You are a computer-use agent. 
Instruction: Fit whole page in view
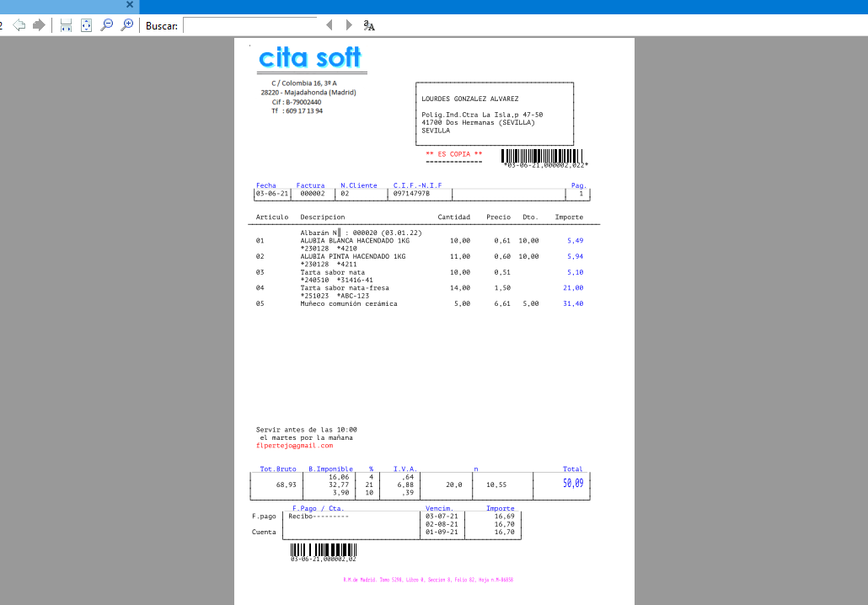pos(86,25)
